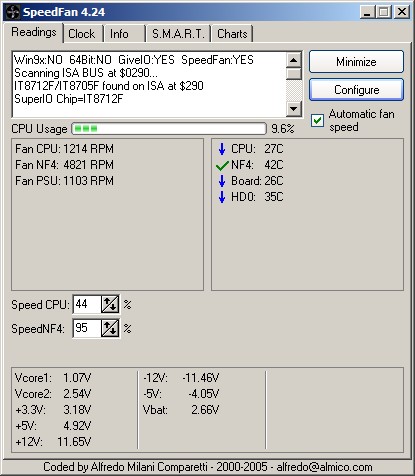Click the log box scroll up arrow
The height and width of the screenshot is (476, 415).
(294, 60)
